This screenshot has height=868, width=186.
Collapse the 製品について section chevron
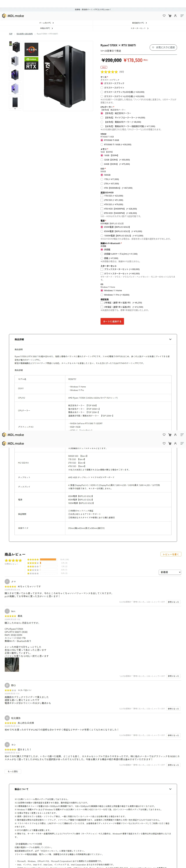[170, 789]
